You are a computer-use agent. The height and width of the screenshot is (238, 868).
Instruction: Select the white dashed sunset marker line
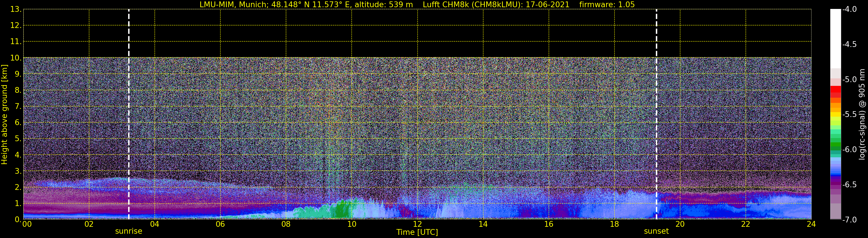pos(656,114)
